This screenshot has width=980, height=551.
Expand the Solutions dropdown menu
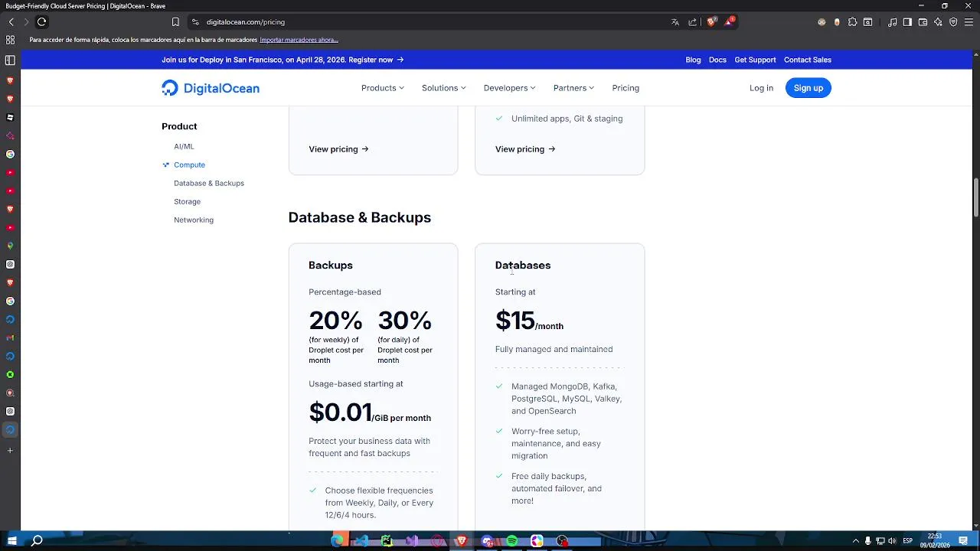[x=444, y=88]
